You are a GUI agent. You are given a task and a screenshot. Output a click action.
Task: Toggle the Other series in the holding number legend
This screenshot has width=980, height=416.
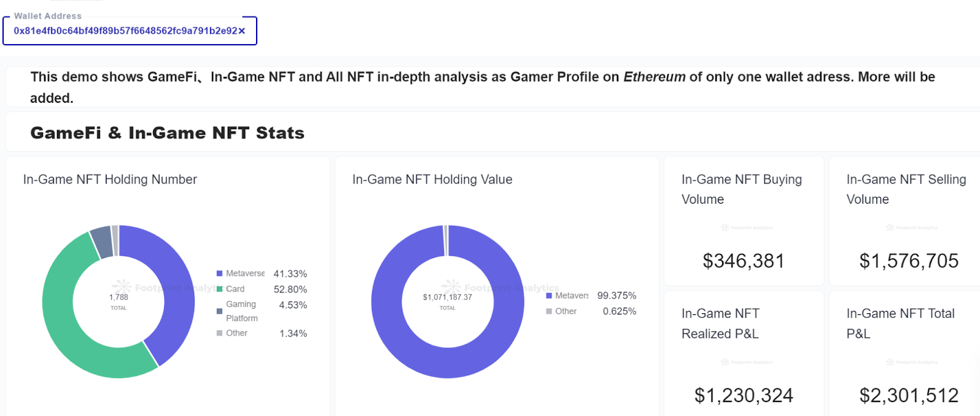coord(218,333)
